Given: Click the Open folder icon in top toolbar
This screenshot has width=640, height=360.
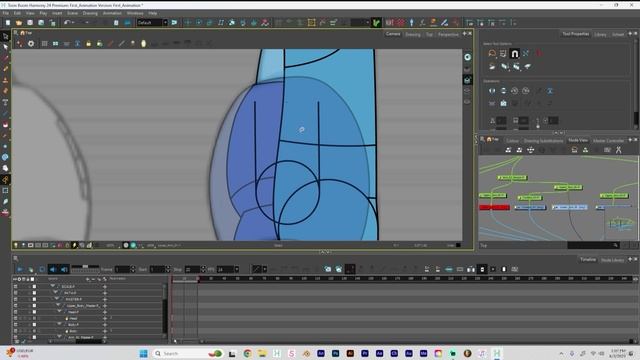Looking at the screenshot, I should pyautogui.click(x=19, y=22).
